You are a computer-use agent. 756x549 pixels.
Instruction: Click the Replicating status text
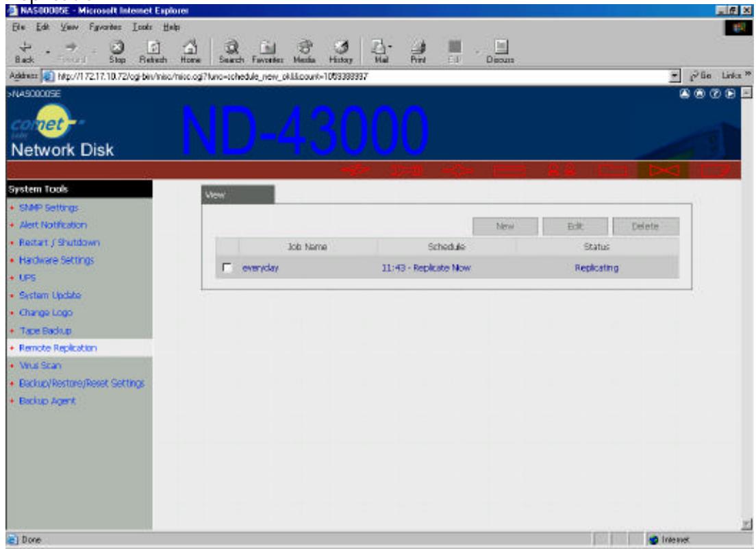click(596, 268)
